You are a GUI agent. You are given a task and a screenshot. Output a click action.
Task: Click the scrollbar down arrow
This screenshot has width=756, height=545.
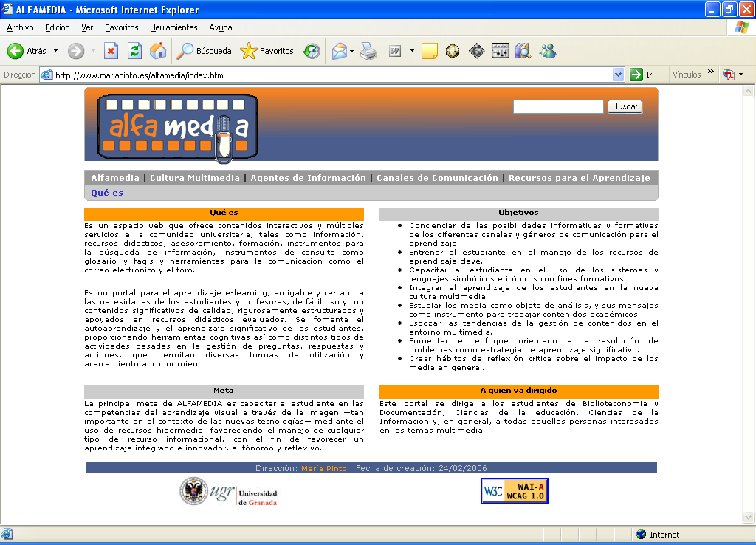[x=749, y=518]
